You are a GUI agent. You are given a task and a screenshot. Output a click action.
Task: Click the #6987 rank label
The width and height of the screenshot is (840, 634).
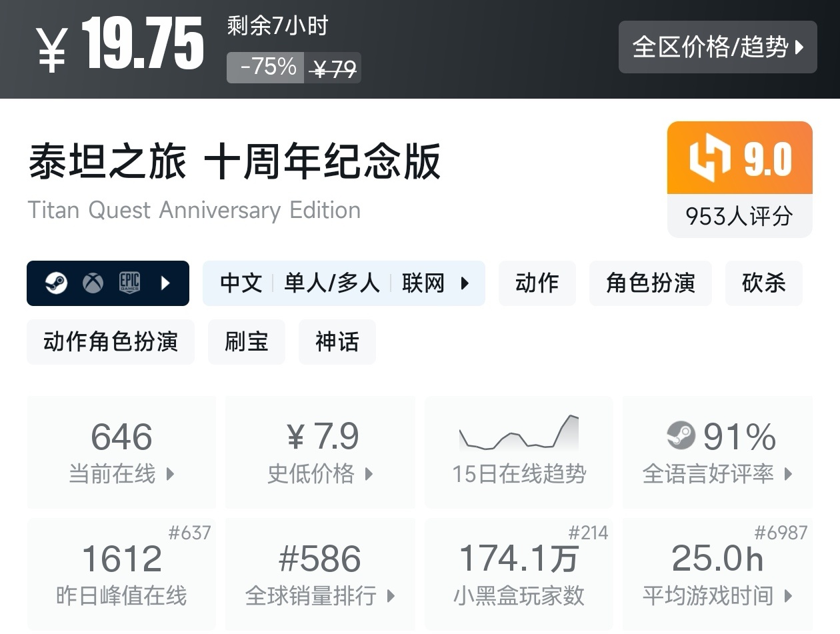(781, 533)
